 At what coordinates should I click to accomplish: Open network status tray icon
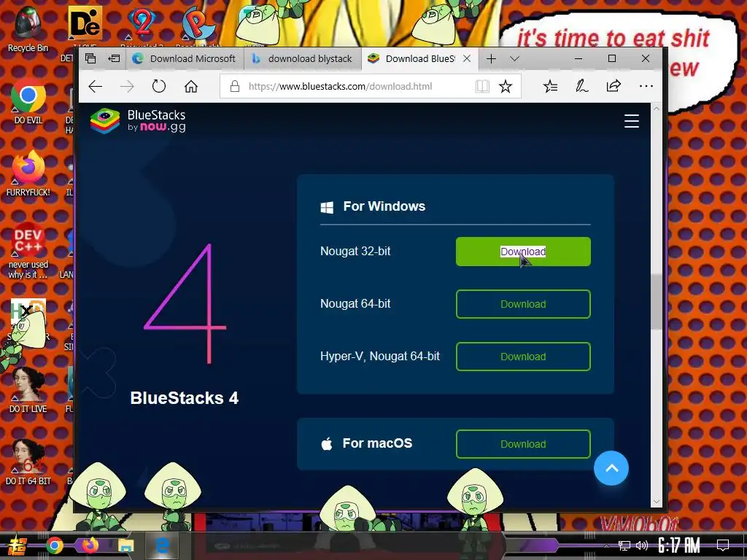(624, 545)
